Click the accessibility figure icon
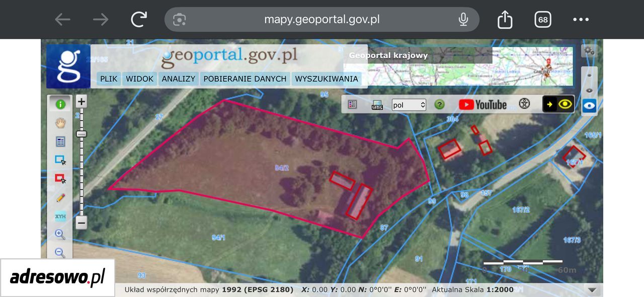The width and height of the screenshot is (644, 297). pyautogui.click(x=525, y=104)
